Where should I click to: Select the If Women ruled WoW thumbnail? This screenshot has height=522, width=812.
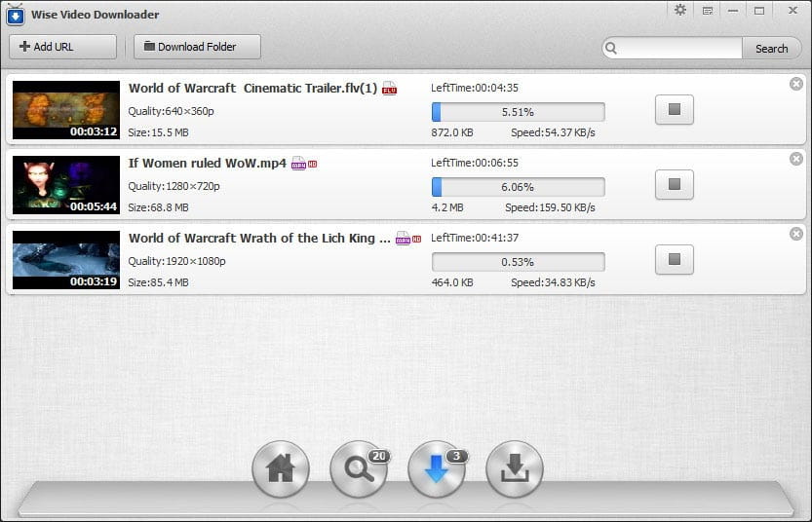66,185
